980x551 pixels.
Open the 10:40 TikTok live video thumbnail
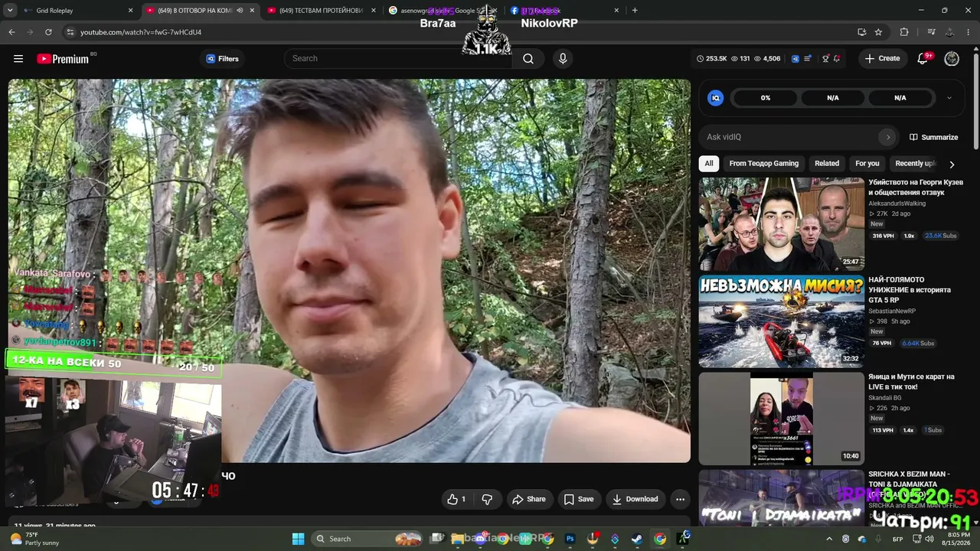[x=782, y=419]
